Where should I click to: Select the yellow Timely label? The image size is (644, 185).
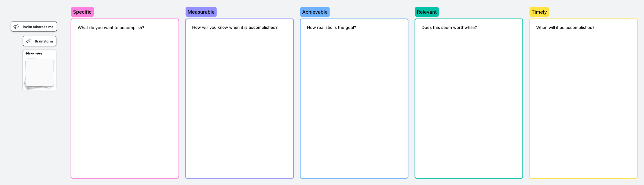[x=539, y=12]
